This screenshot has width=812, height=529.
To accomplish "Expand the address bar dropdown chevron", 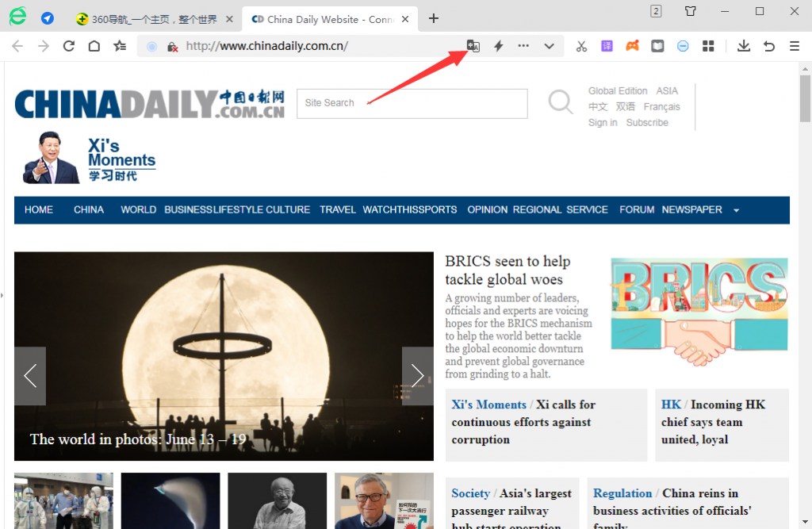I will click(550, 46).
